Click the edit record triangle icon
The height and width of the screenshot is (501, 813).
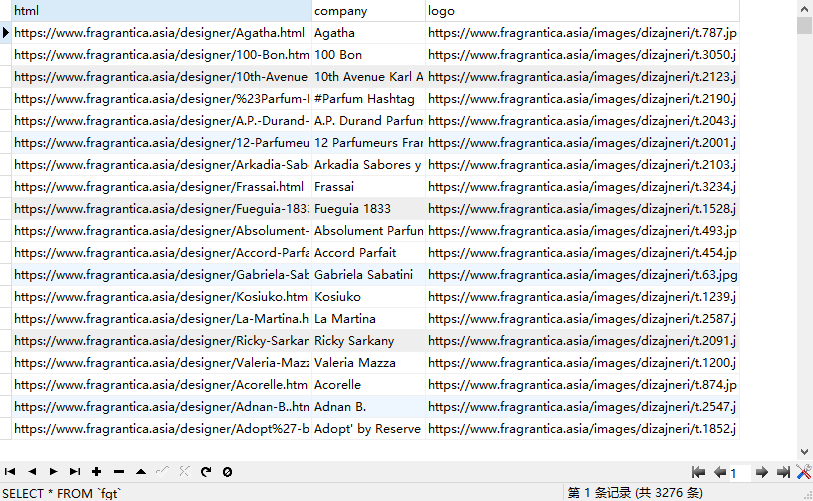141,471
